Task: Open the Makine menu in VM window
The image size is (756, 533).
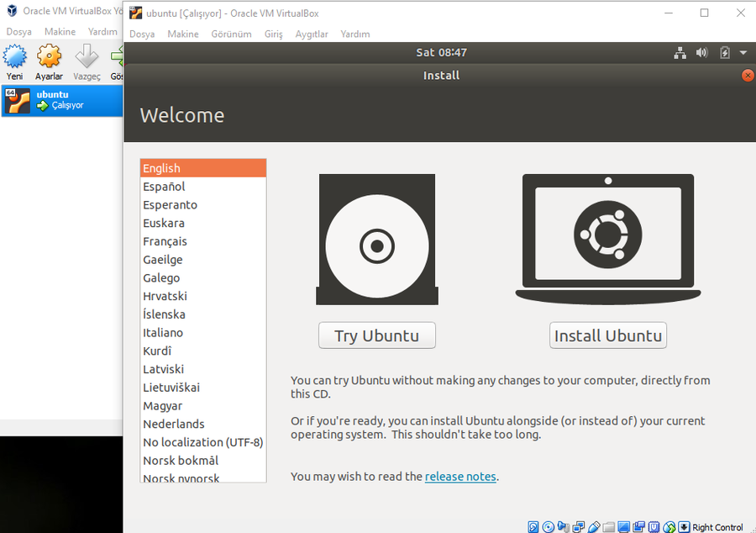Action: (183, 34)
